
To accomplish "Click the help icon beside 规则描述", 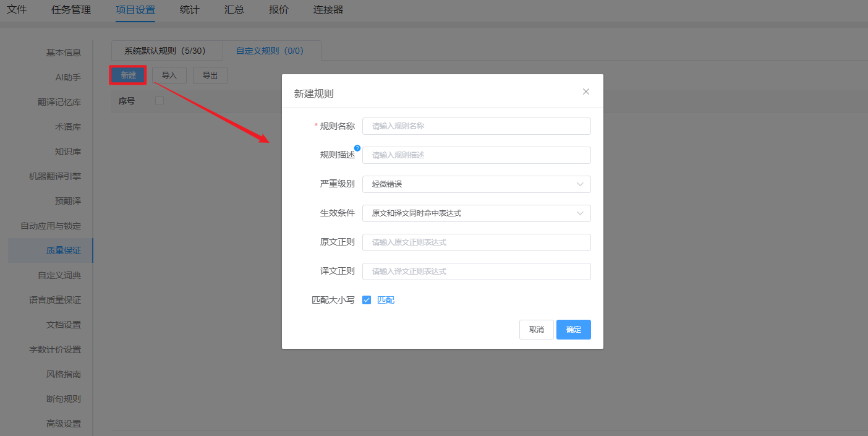I will [357, 148].
